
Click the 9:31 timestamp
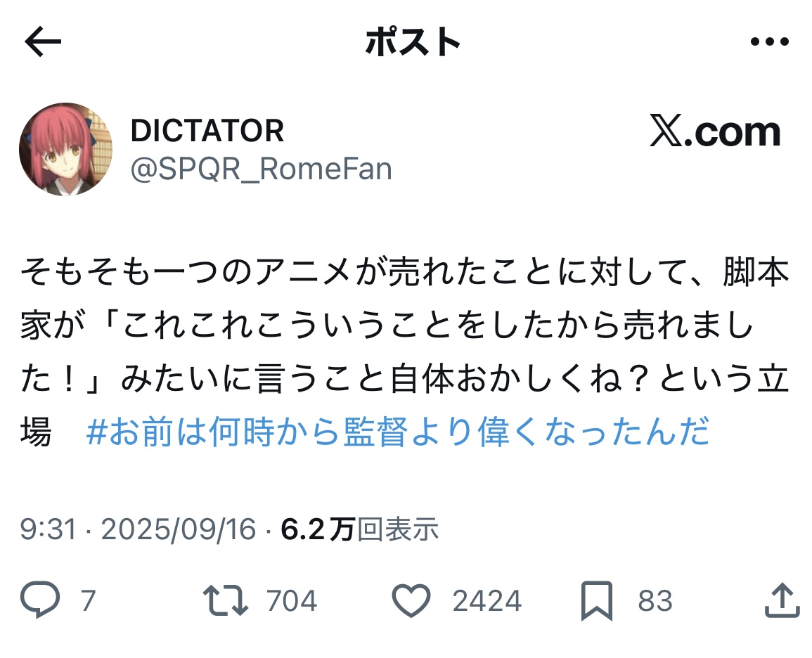[49, 529]
